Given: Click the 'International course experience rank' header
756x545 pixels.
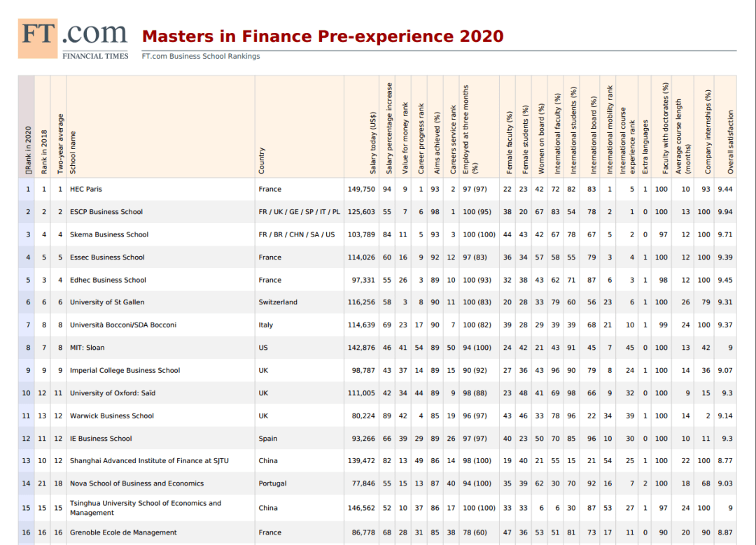Looking at the screenshot, I should pos(627,140).
